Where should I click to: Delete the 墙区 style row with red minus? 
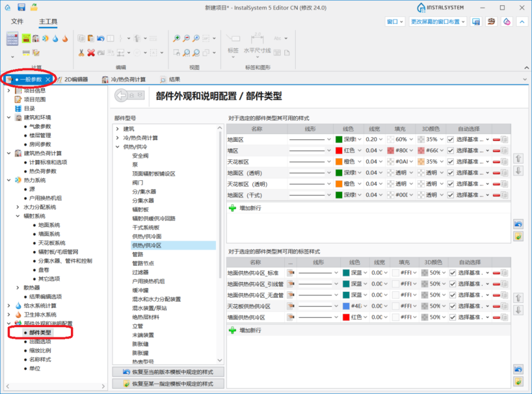(x=496, y=151)
